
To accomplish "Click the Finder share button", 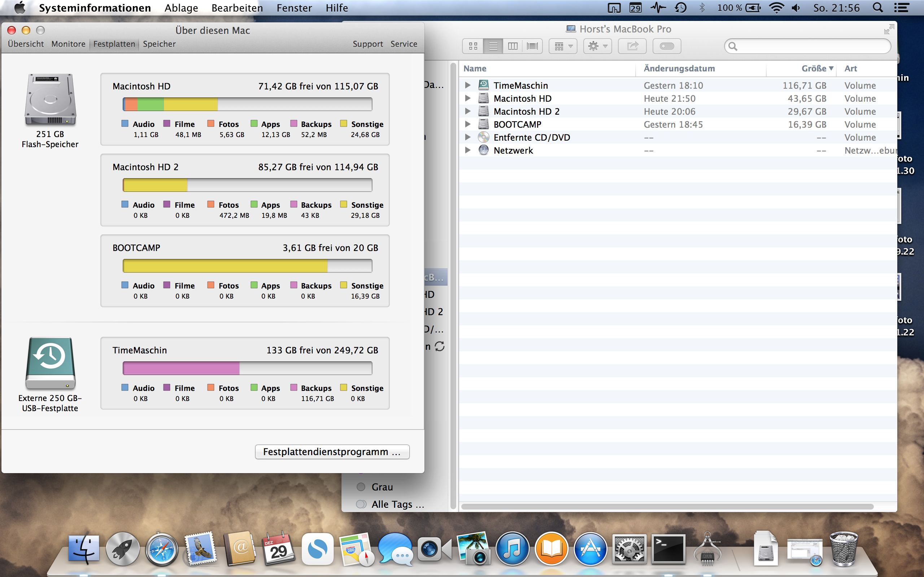I will [632, 46].
